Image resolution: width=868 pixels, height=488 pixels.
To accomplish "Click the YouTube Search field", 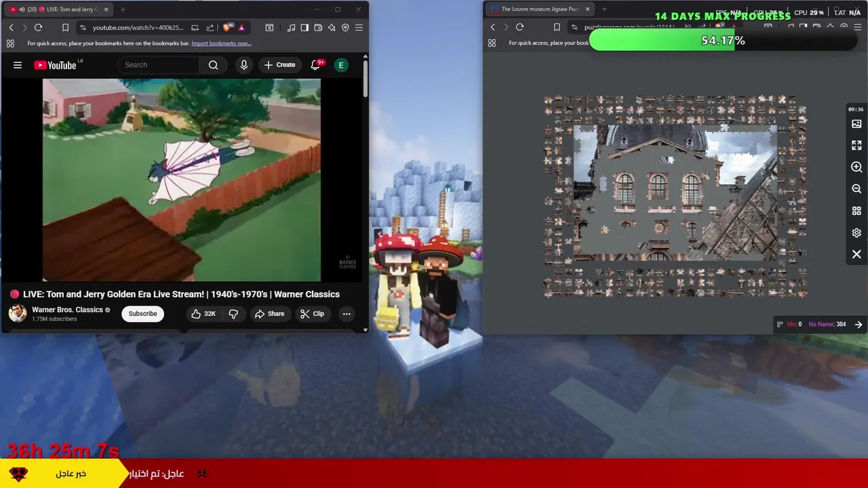I will [x=159, y=65].
